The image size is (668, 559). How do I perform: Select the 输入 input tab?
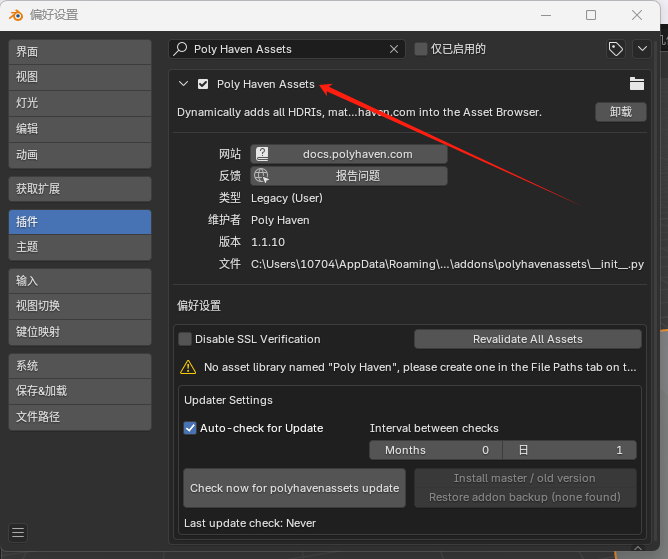tap(80, 281)
